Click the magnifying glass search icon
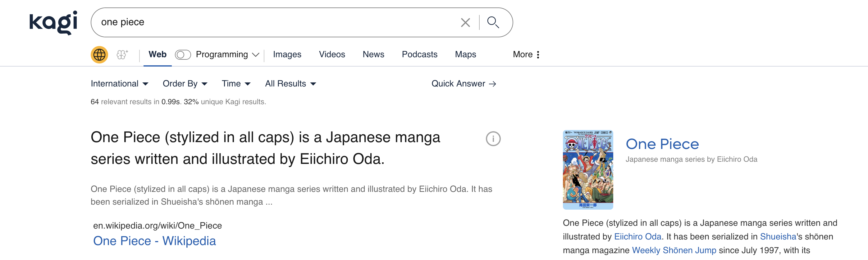The image size is (868, 260). tap(493, 23)
